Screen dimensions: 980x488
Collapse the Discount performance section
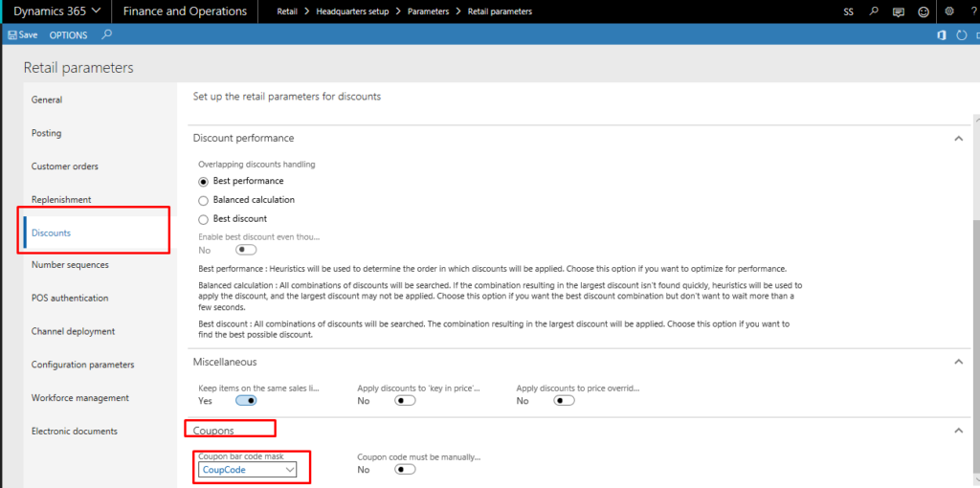(x=958, y=139)
